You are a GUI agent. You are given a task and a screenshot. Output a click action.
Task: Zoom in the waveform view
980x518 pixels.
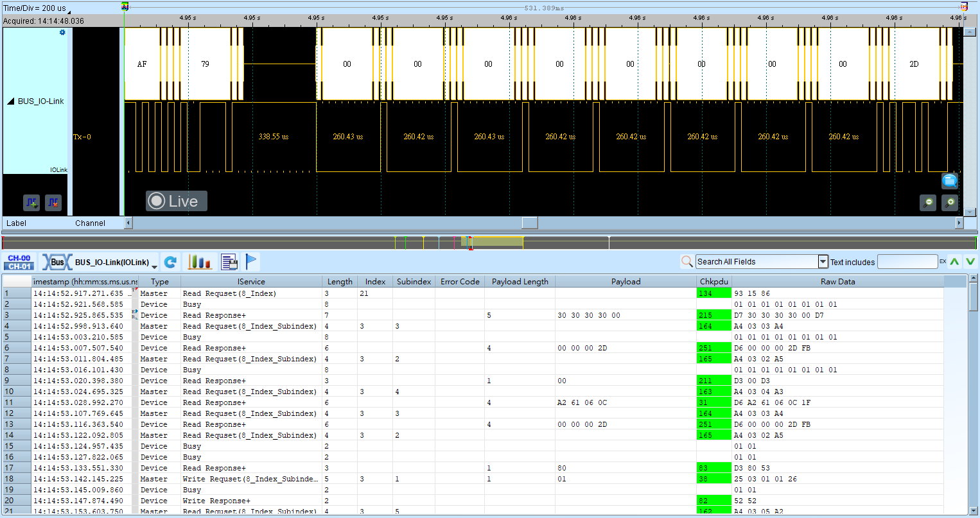[x=950, y=203]
